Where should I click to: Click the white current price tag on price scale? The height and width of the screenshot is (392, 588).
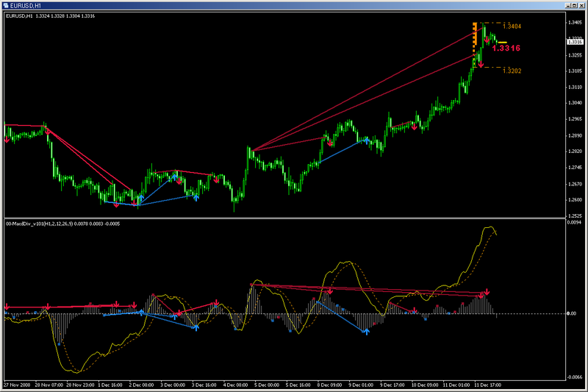pos(575,42)
